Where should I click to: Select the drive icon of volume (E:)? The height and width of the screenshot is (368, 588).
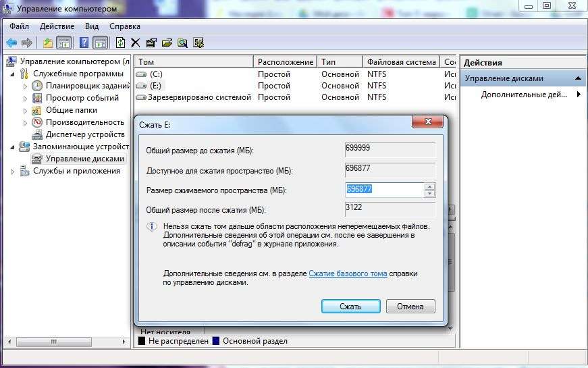(141, 86)
